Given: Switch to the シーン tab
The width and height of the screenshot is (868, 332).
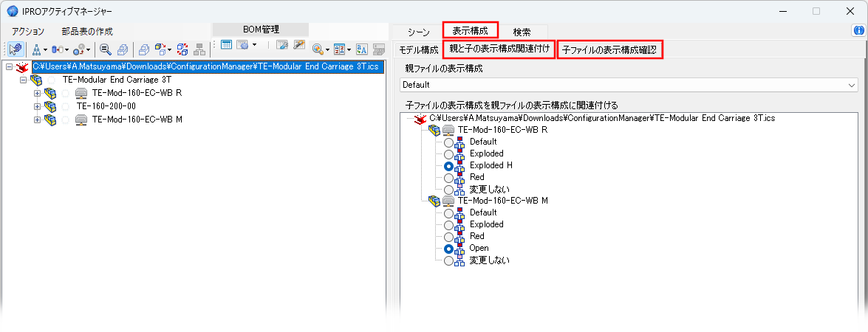Looking at the screenshot, I should tap(419, 32).
